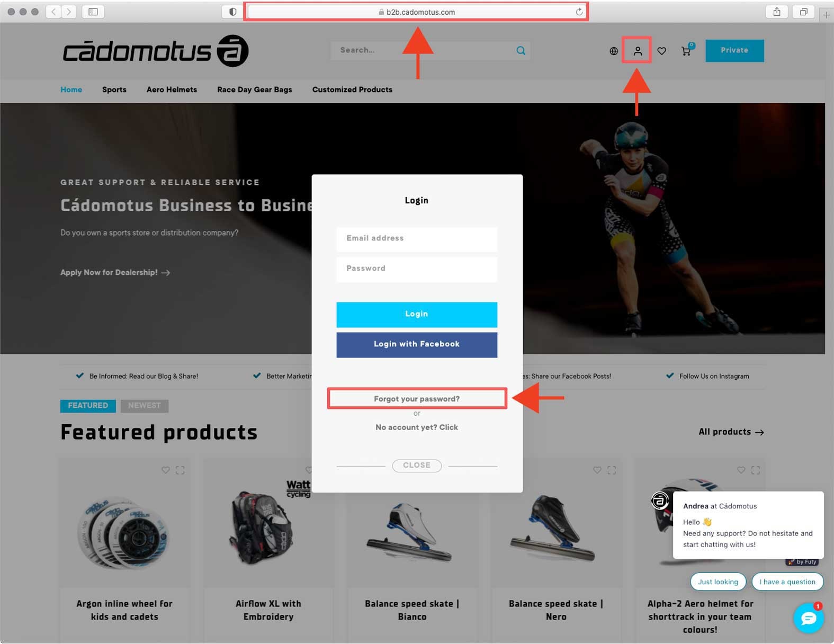Open the Sports menu item

coord(114,90)
